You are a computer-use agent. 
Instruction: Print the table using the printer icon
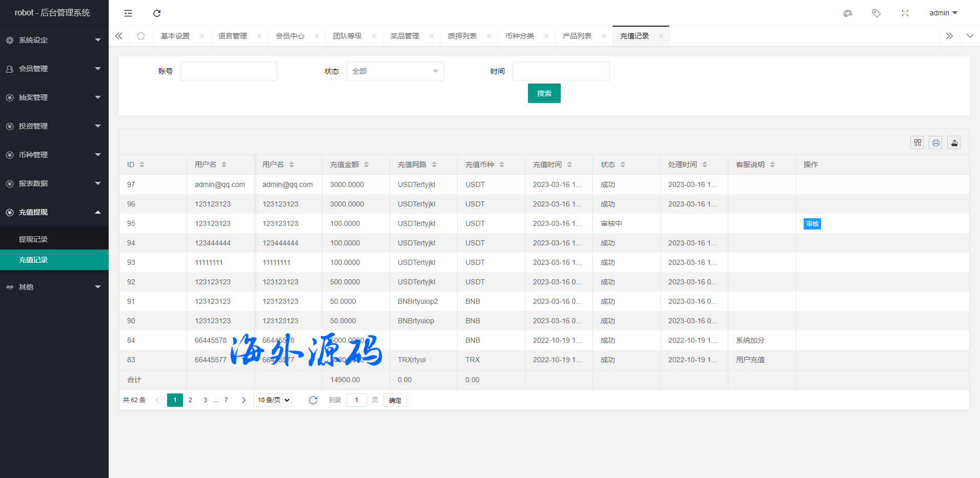(936, 143)
